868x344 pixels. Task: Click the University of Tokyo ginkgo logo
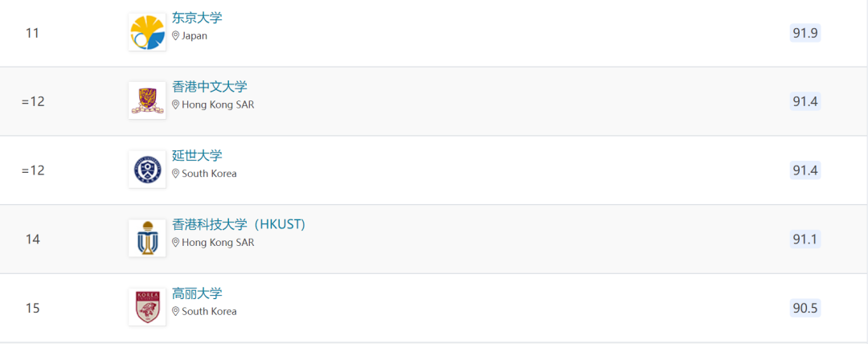pyautogui.click(x=147, y=32)
